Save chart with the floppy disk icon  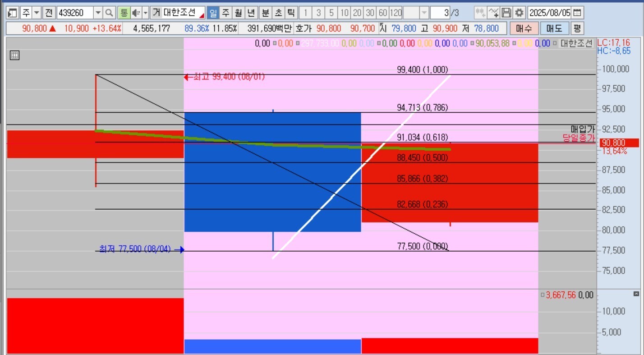pos(507,13)
